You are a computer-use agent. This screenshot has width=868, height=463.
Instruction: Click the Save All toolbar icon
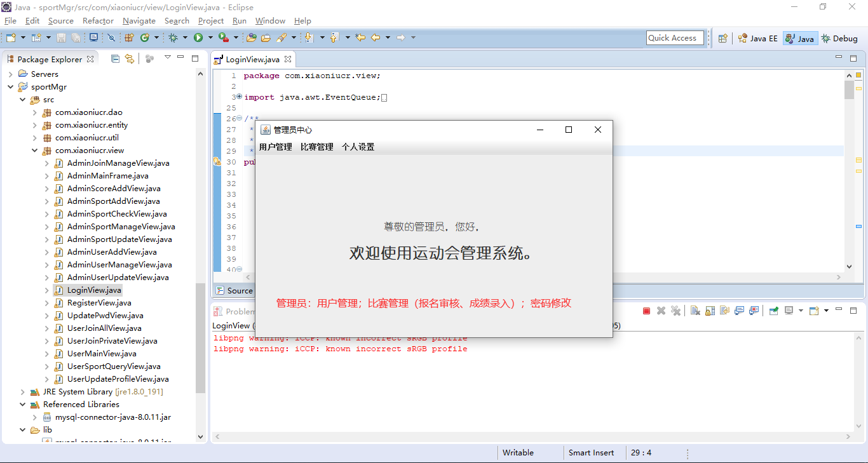click(x=76, y=38)
